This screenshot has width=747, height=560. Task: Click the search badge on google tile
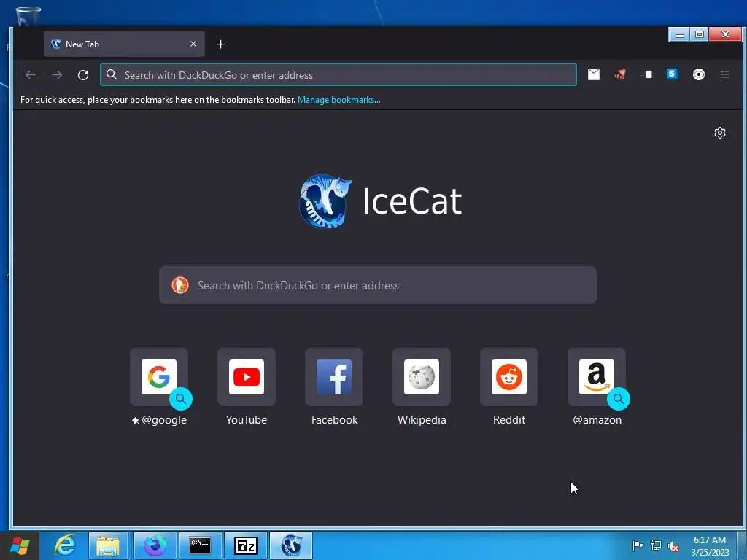(x=181, y=399)
